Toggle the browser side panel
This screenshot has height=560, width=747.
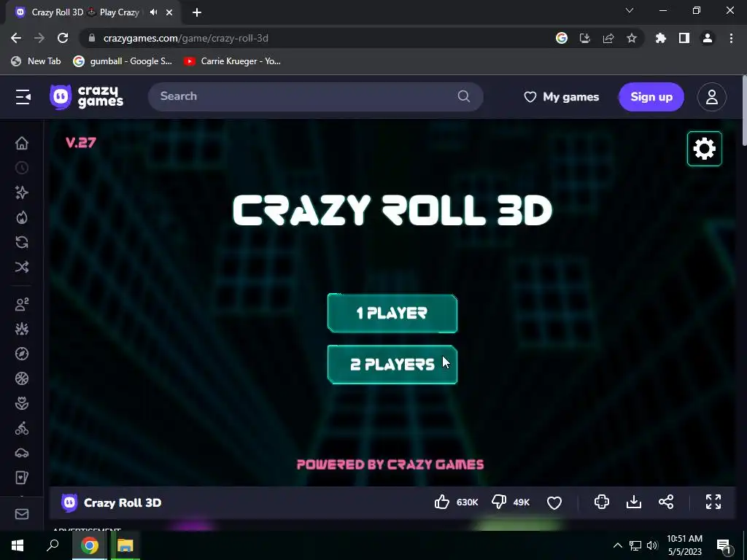pyautogui.click(x=684, y=38)
